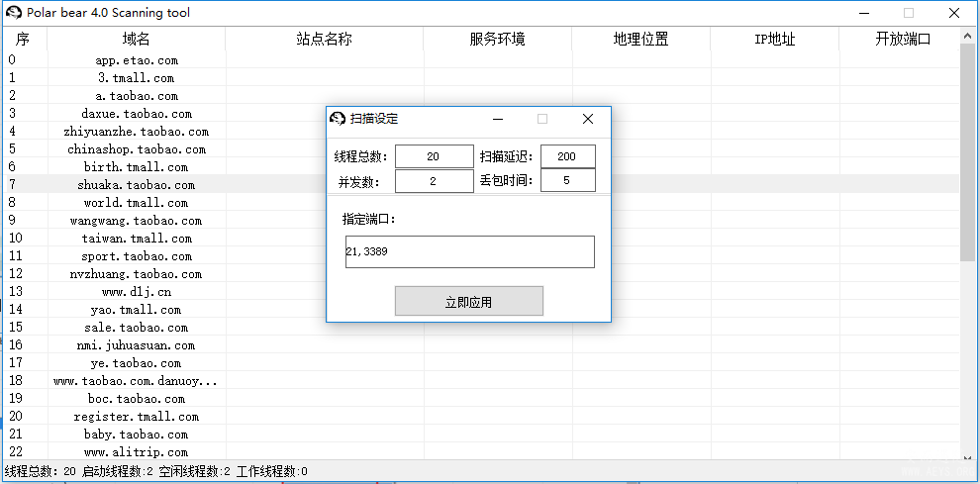This screenshot has width=980, height=484.
Task: Select row www.taobao.com.danuoy...
Action: pos(481,381)
